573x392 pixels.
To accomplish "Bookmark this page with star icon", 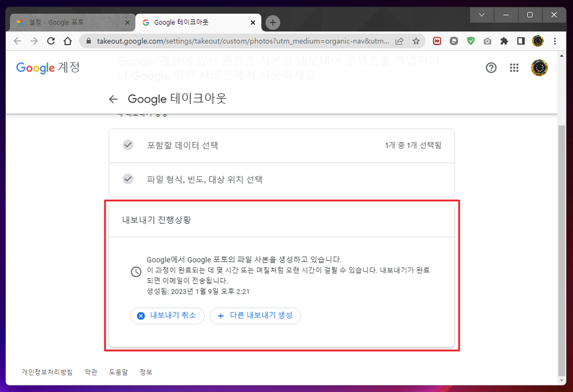I will click(x=416, y=41).
